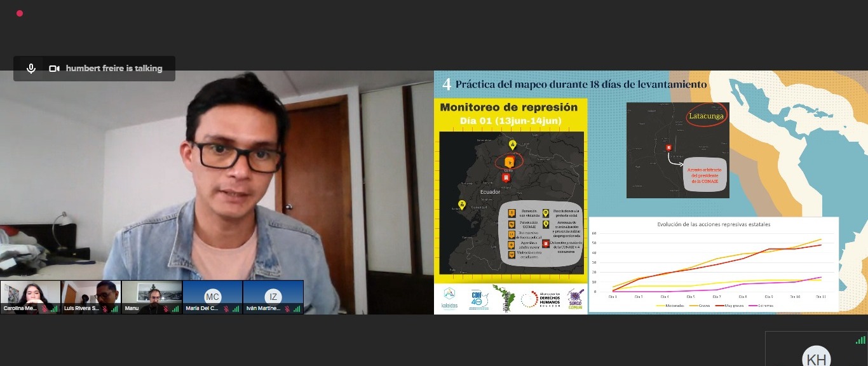Click the "humbert freire is talking" label
Image resolution: width=868 pixels, height=366 pixels.
coord(114,69)
